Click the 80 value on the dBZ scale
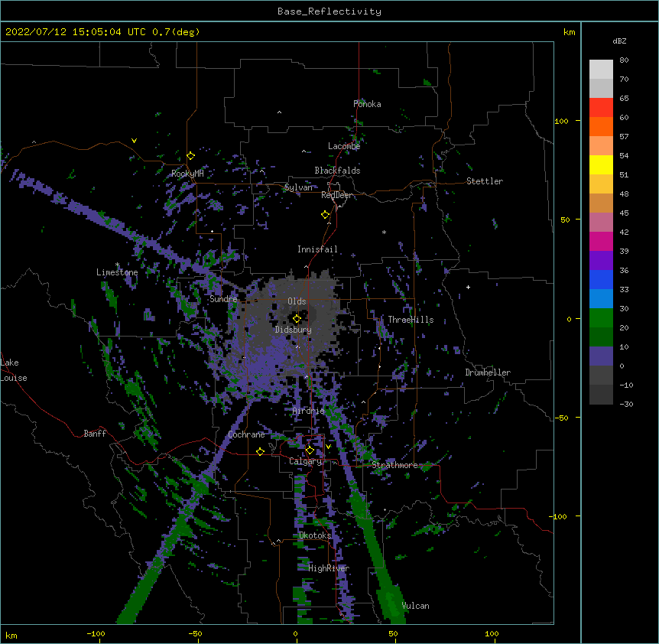The width and height of the screenshot is (659, 644). (x=624, y=60)
